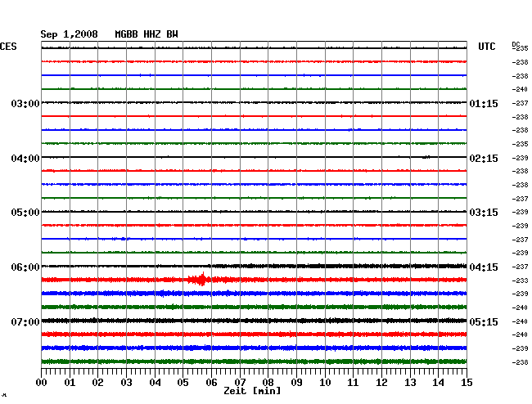The image size is (532, 404).
Task: Click the "03:15" UTC time label
Action: [484, 213]
